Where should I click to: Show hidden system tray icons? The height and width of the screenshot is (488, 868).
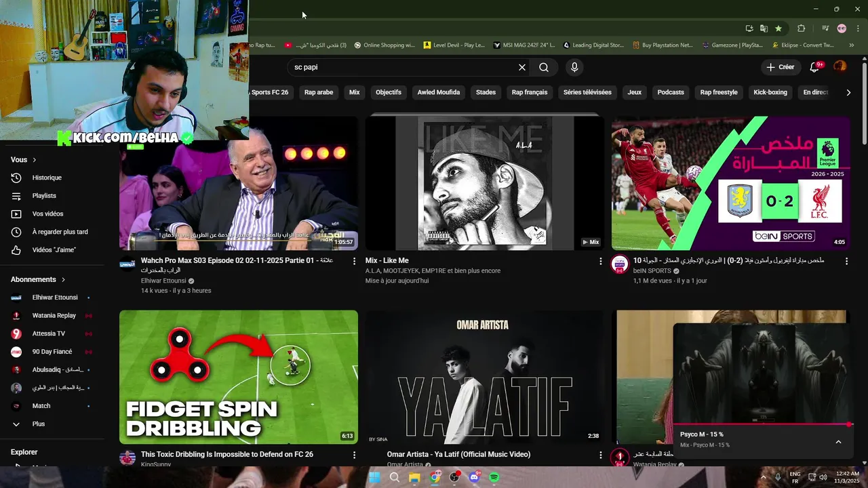764,477
